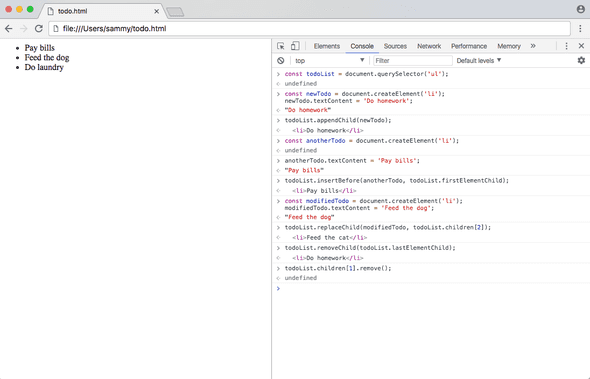Close the todo.html browser tab
This screenshot has width=590, height=379.
pyautogui.click(x=157, y=11)
